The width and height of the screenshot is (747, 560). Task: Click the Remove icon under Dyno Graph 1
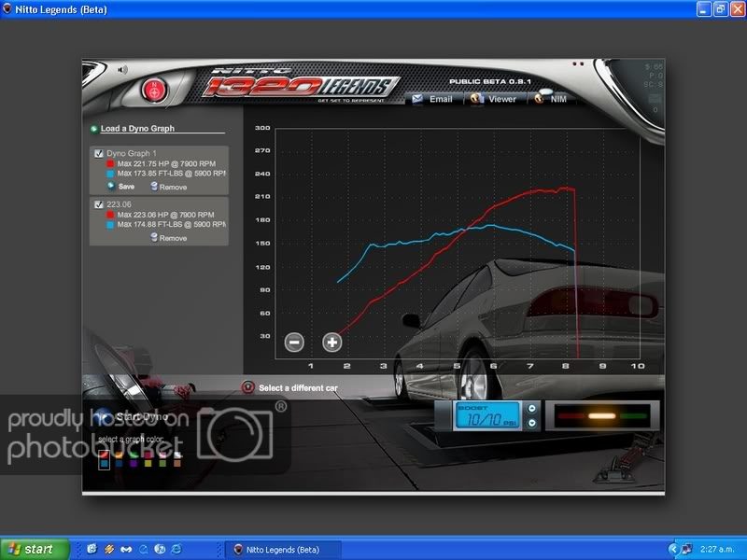[x=154, y=186]
